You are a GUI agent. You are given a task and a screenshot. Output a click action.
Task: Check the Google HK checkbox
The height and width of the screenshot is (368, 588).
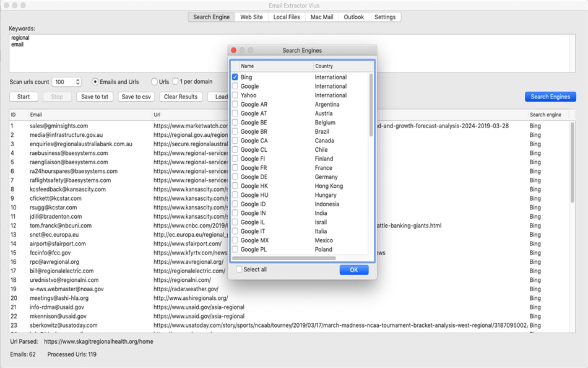pos(235,185)
